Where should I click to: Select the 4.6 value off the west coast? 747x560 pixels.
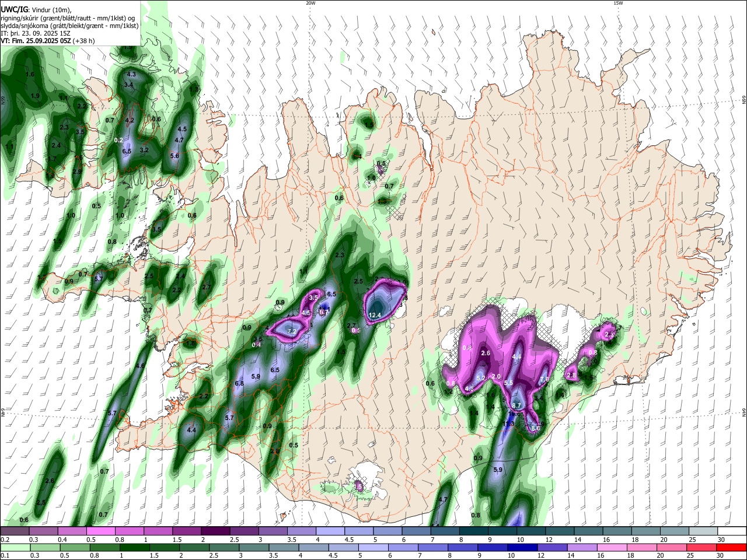(x=140, y=366)
